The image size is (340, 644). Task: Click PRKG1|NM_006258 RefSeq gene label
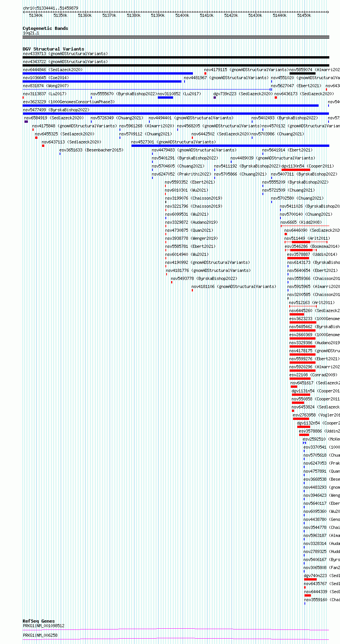40,635
